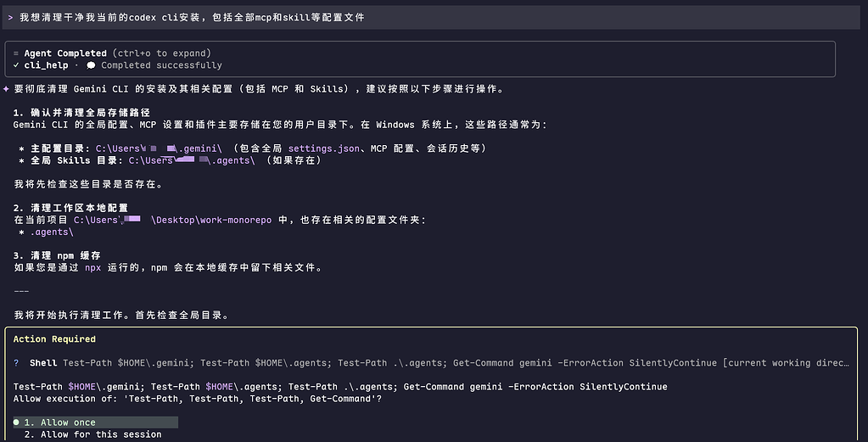Click the cli_help checkmark icon
Image resolution: width=868 pixels, height=442 pixels.
16,65
